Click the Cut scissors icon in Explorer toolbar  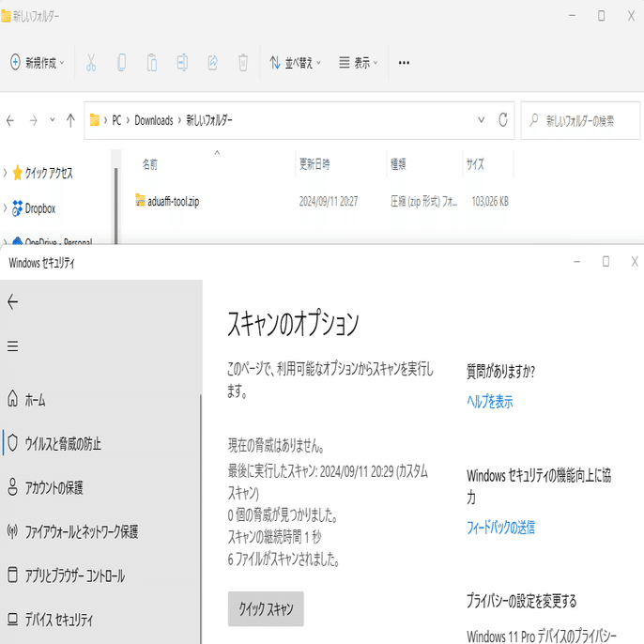point(91,62)
